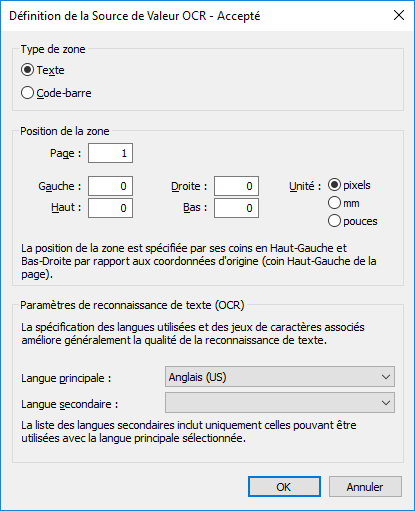Click the Bas coordinate field
This screenshot has width=415, height=511.
tap(236, 208)
